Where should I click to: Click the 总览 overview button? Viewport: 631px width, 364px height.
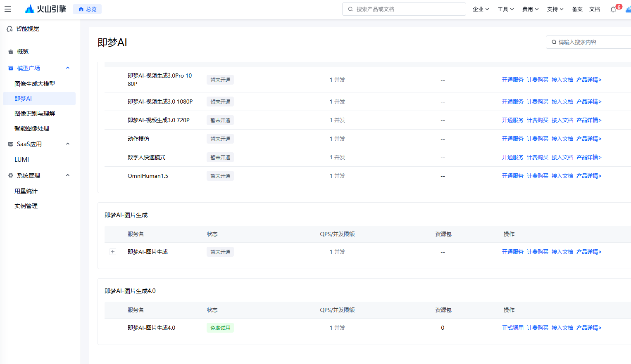(87, 9)
